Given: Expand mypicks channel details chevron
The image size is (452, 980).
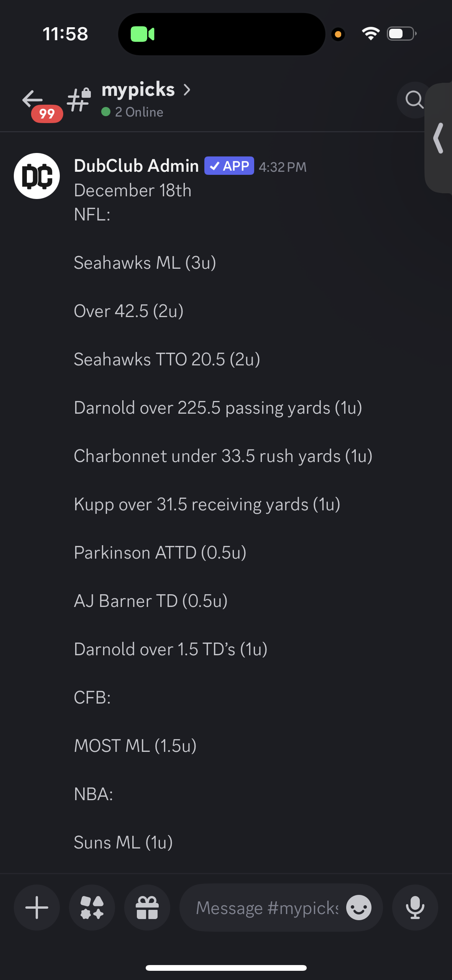Looking at the screenshot, I should [187, 90].
